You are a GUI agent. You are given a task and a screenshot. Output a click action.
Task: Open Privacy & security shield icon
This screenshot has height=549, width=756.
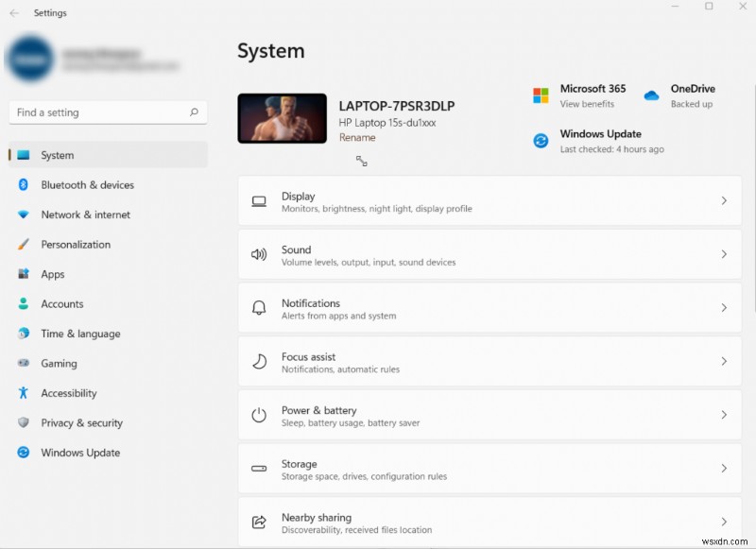coord(23,423)
